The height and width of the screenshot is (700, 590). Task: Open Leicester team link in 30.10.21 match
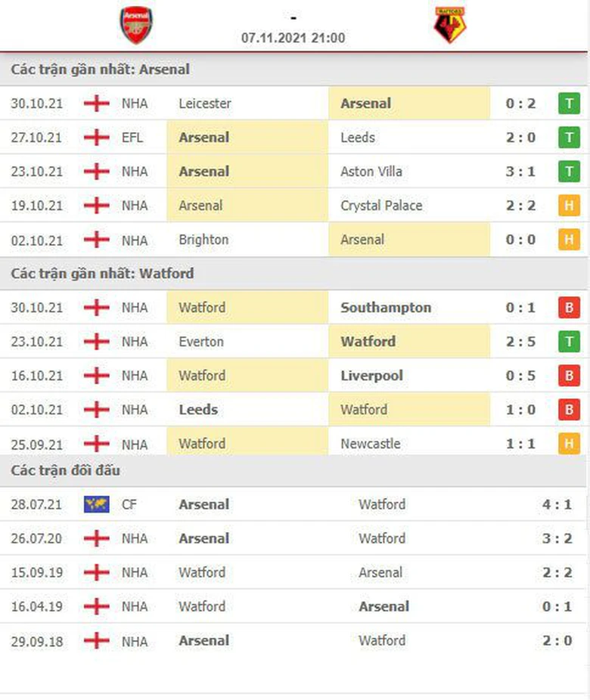tap(205, 104)
